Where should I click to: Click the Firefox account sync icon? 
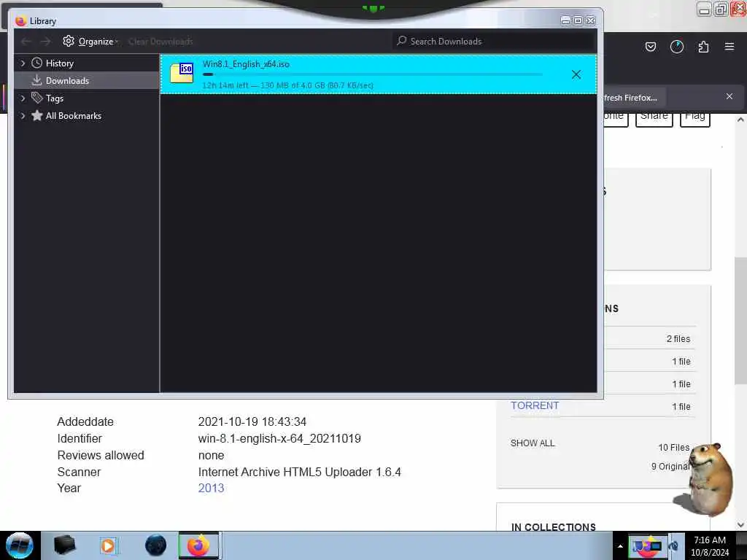(676, 47)
